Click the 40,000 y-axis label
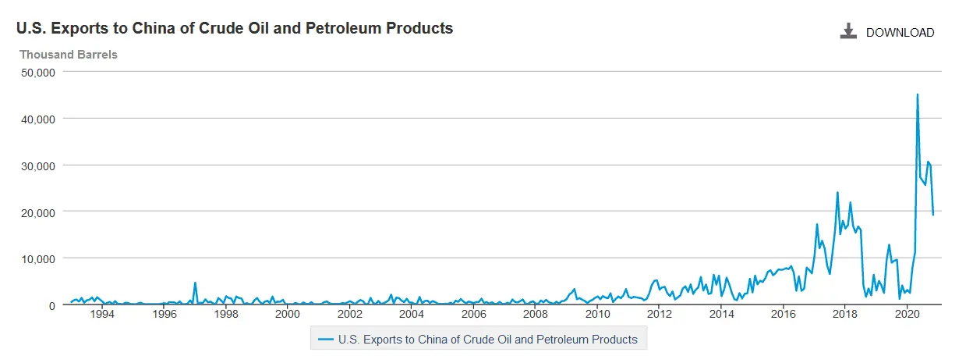980x356 pixels. (37, 119)
